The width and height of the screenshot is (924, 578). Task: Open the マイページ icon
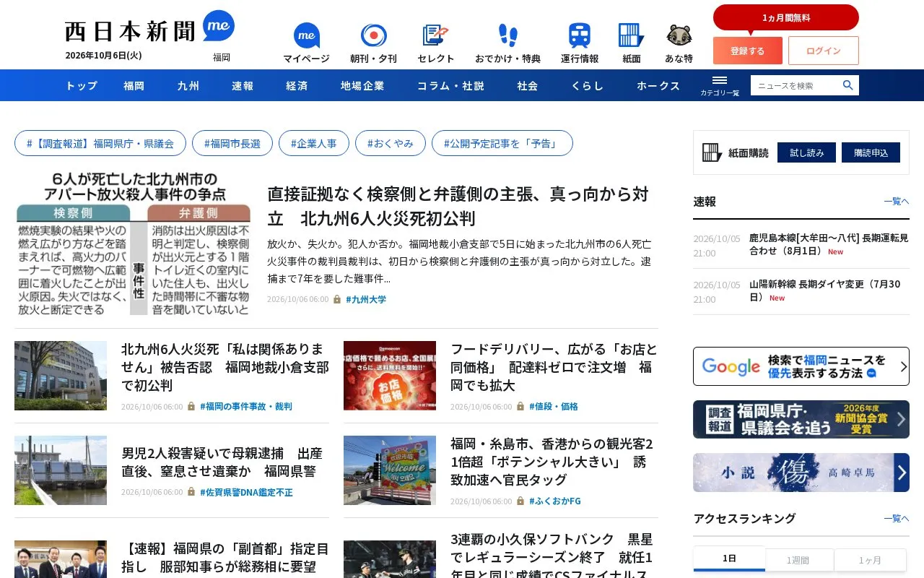coord(306,35)
